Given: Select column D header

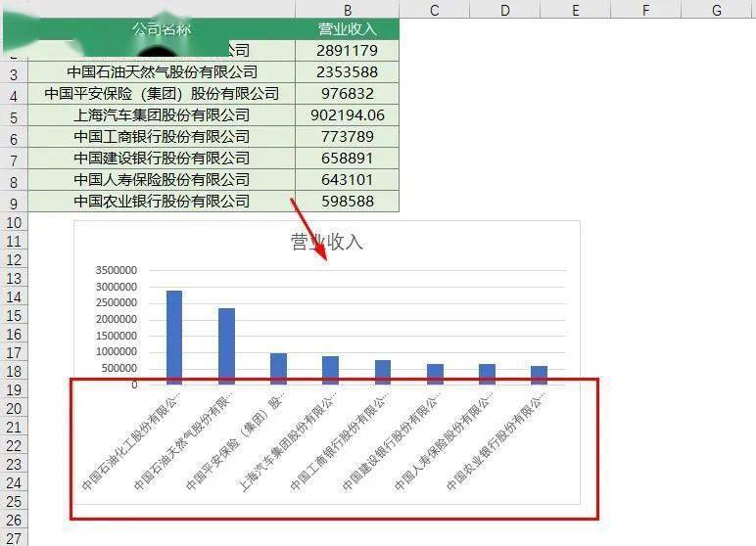Looking at the screenshot, I should point(504,9).
